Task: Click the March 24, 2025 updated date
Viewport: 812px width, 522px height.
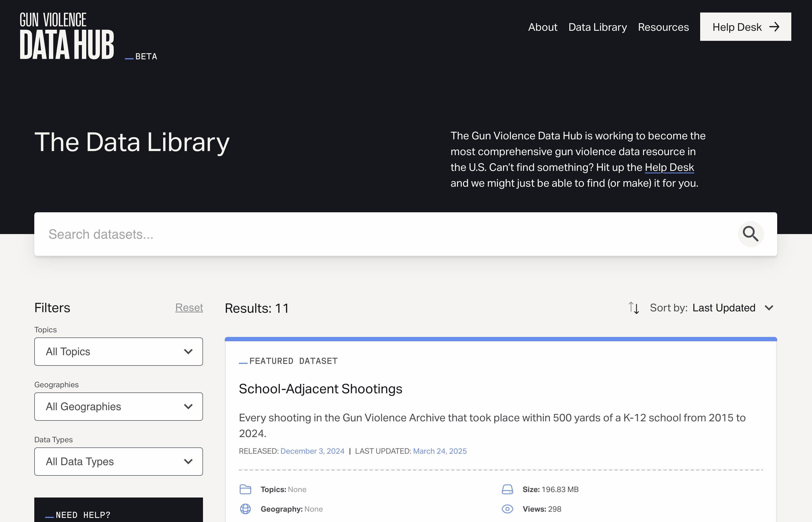Action: 440,451
